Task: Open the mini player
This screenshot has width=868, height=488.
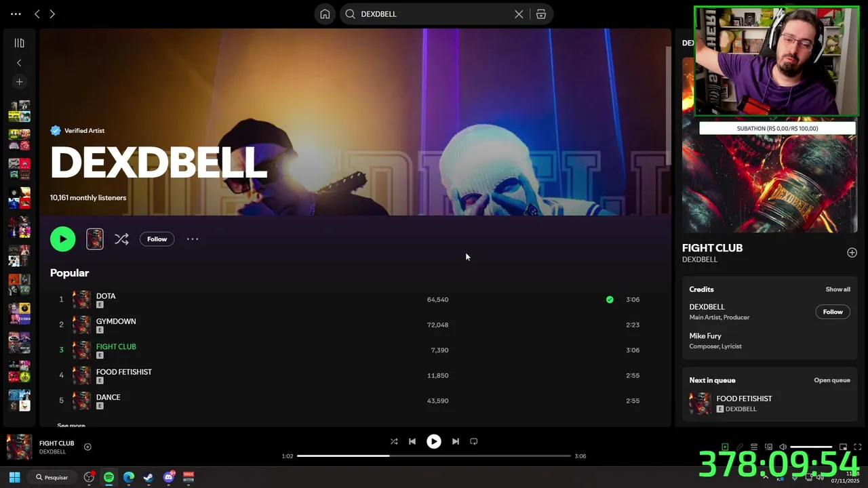Action: pyautogui.click(x=844, y=447)
